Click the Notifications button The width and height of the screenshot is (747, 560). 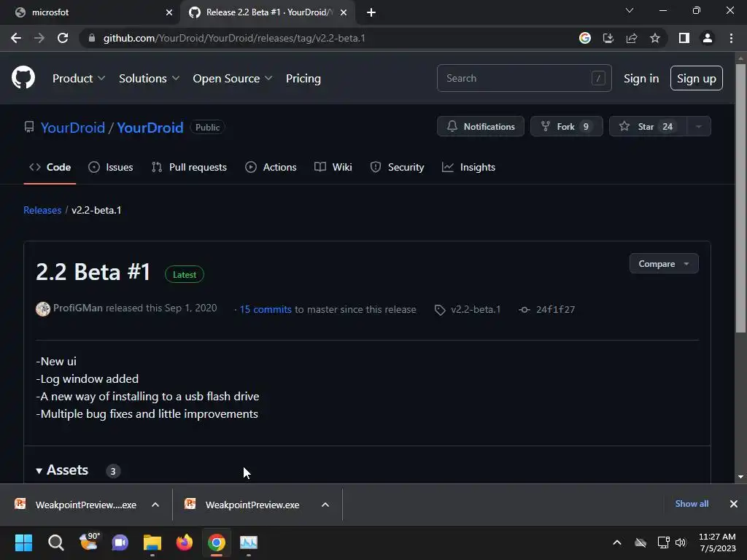(x=481, y=127)
